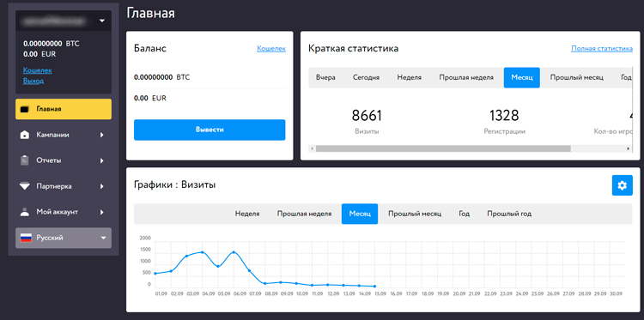Image resolution: width=644 pixels, height=320 pixels.
Task: Click the 30.09 axis label
Action: click(617, 293)
